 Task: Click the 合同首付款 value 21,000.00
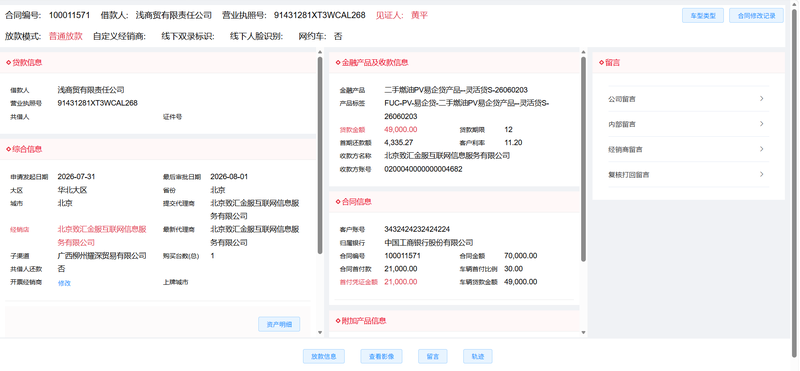[x=401, y=268]
